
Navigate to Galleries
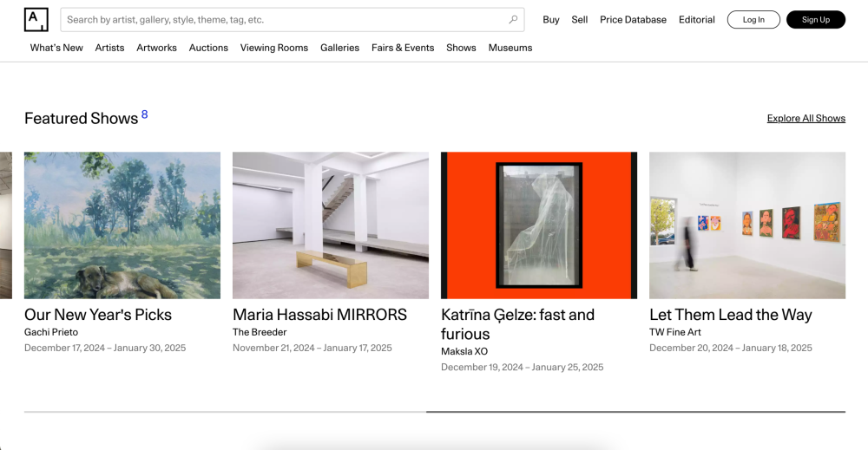pos(339,48)
